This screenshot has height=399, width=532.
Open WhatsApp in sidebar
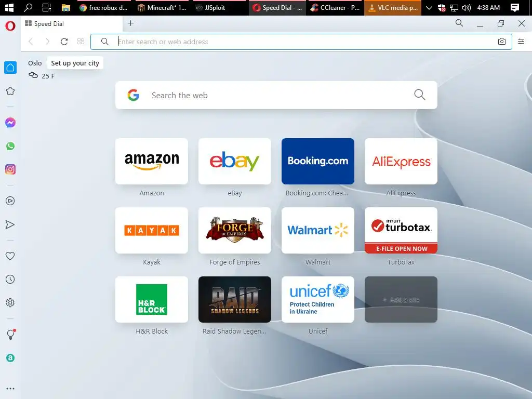pos(10,146)
